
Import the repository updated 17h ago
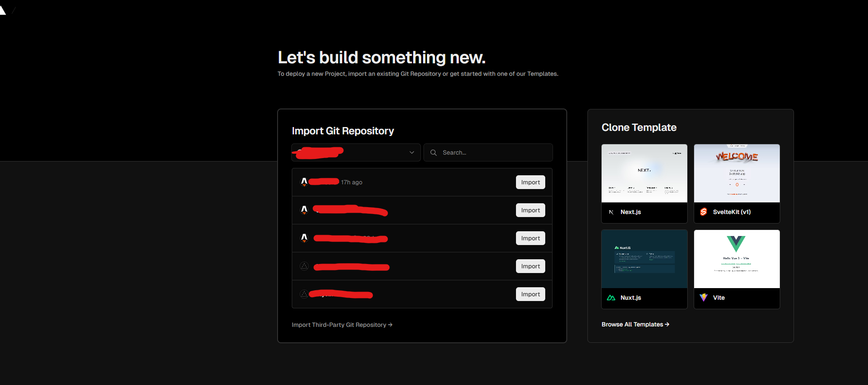[x=530, y=182]
